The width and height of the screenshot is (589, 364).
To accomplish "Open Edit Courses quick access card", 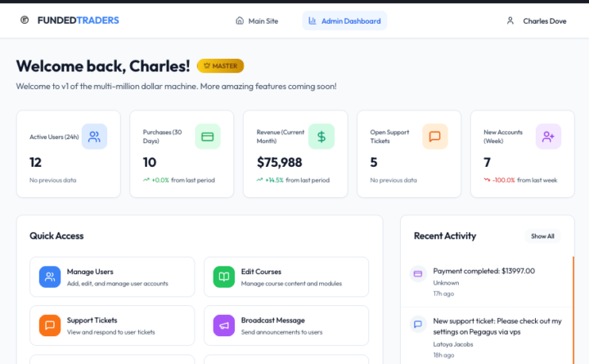I will 286,276.
